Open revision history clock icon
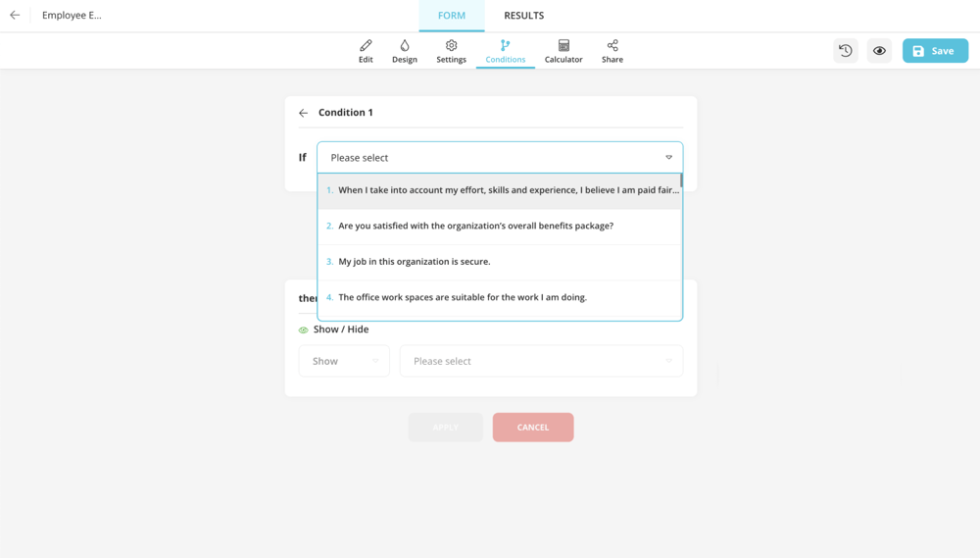This screenshot has width=980, height=558. [846, 51]
